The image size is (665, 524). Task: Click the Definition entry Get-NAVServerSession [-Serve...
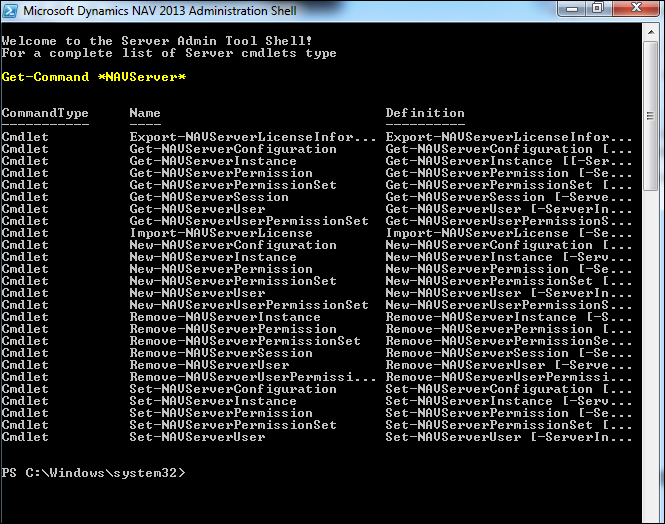pos(509,197)
